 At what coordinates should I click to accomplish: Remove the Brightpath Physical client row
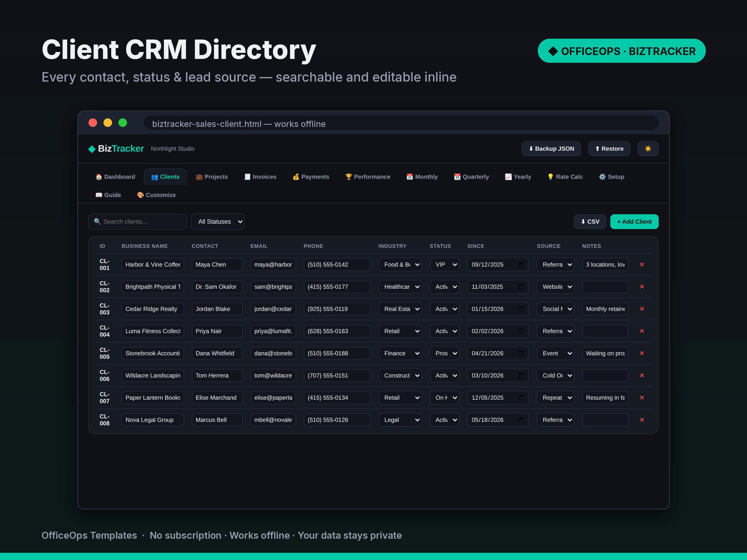pyautogui.click(x=642, y=286)
